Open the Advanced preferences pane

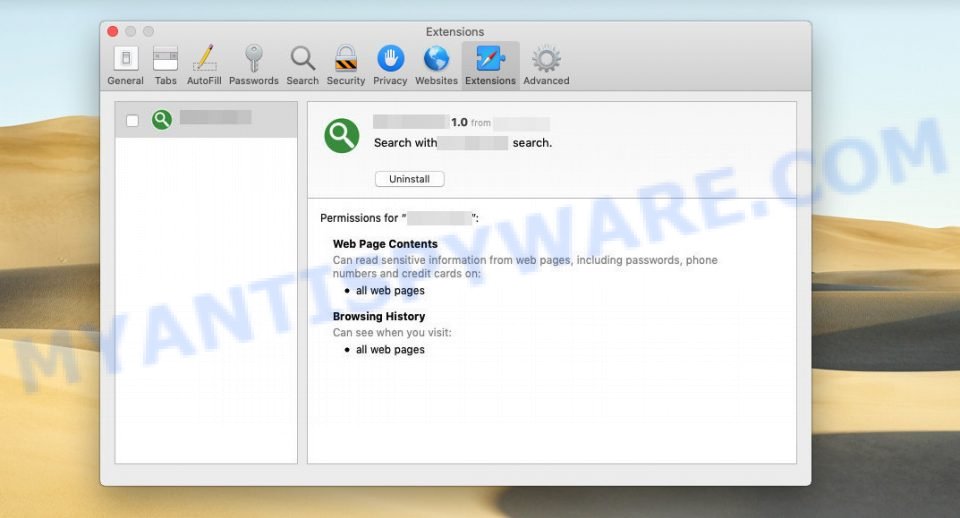(x=546, y=66)
